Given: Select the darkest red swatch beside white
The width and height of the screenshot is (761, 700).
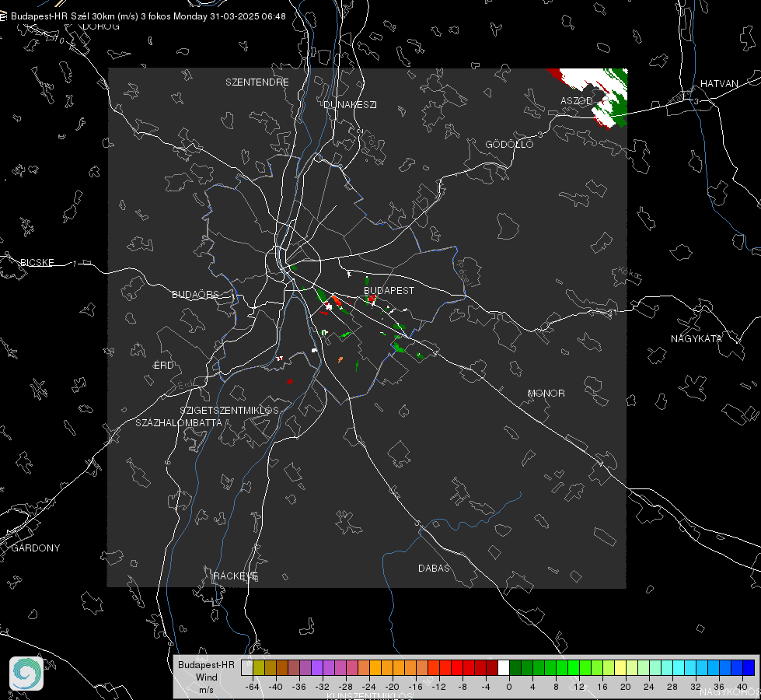Looking at the screenshot, I should 492,667.
